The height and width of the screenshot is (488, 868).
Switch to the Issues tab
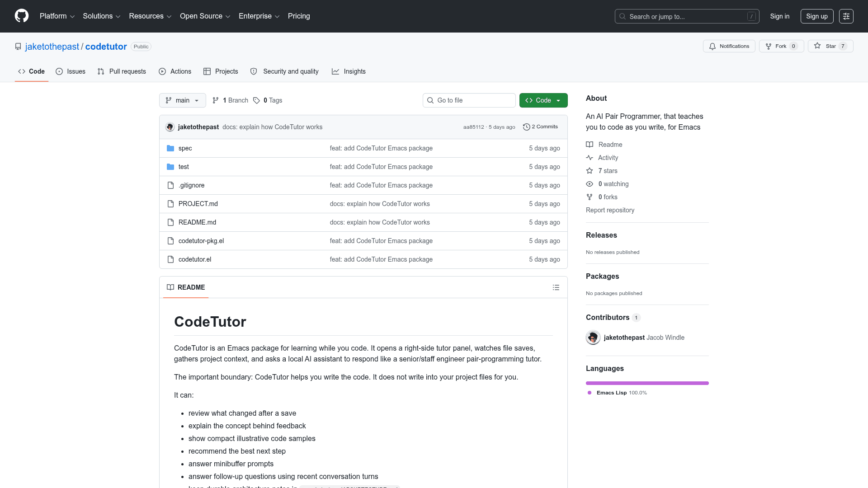point(71,71)
